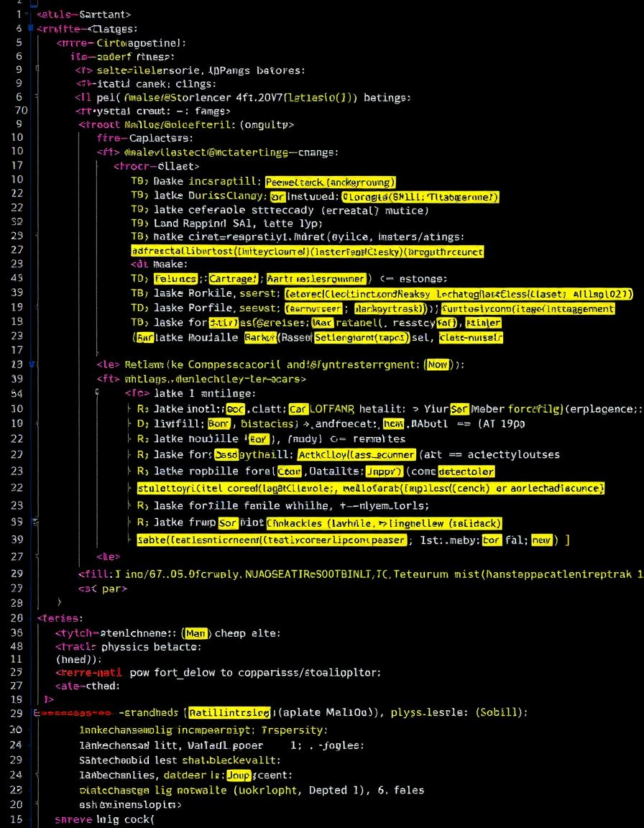Screen dimensions: 644x828
Task: Click the word "Conppesscacoril"
Action: [x=234, y=365]
